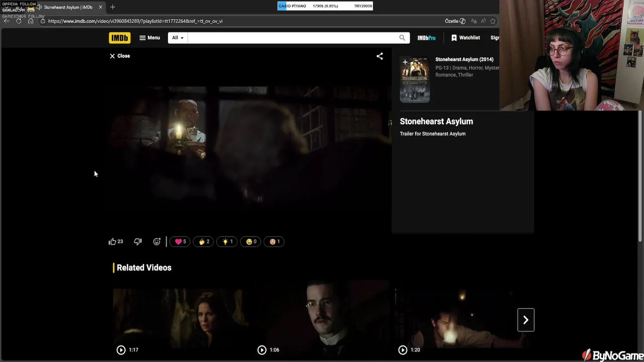Open the browser home page

[31, 21]
